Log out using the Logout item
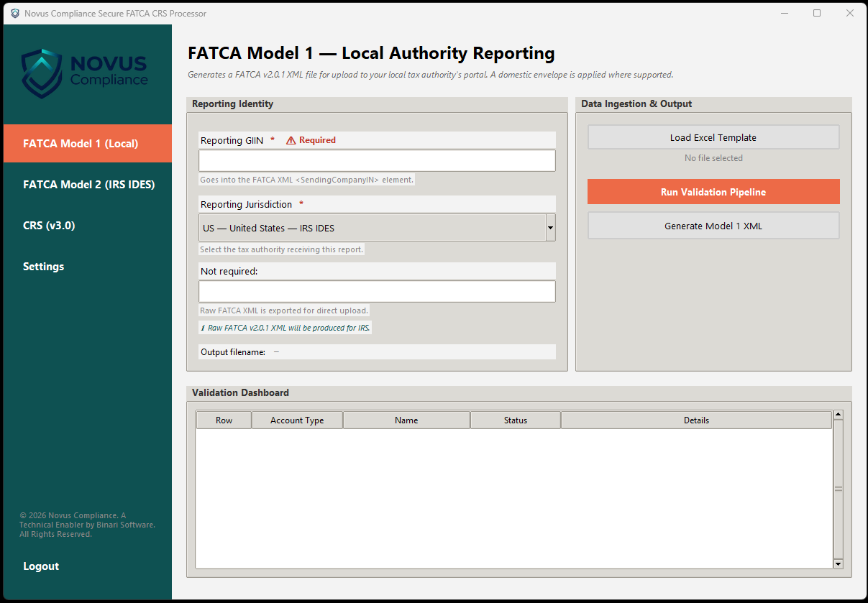 [x=88, y=566]
